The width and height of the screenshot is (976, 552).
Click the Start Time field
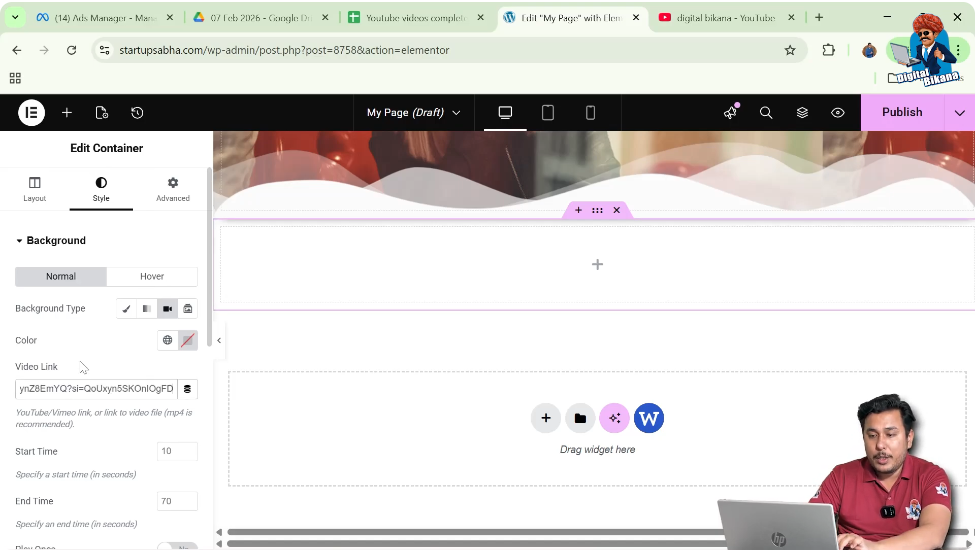[x=177, y=451]
